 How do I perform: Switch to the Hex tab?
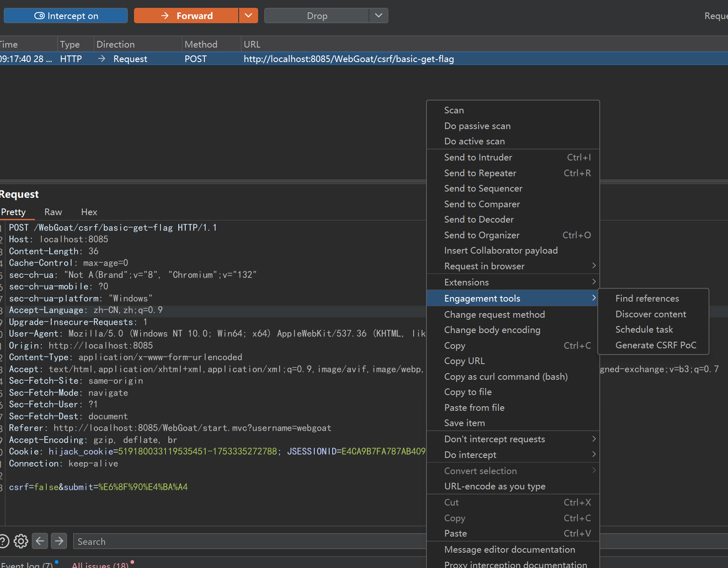point(89,212)
